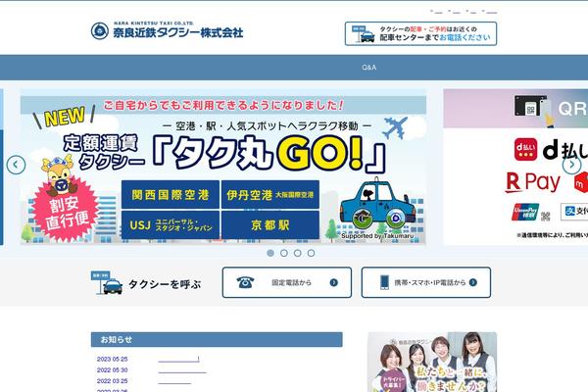The width and height of the screenshot is (588, 392).
Task: Open the driver recruitment photo banner
Action: tap(432, 362)
